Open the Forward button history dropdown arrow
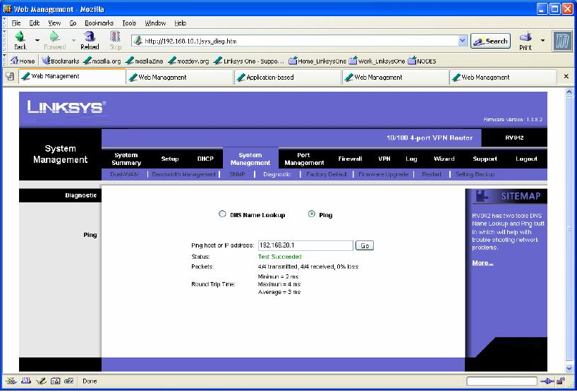The image size is (577, 392). coord(73,39)
